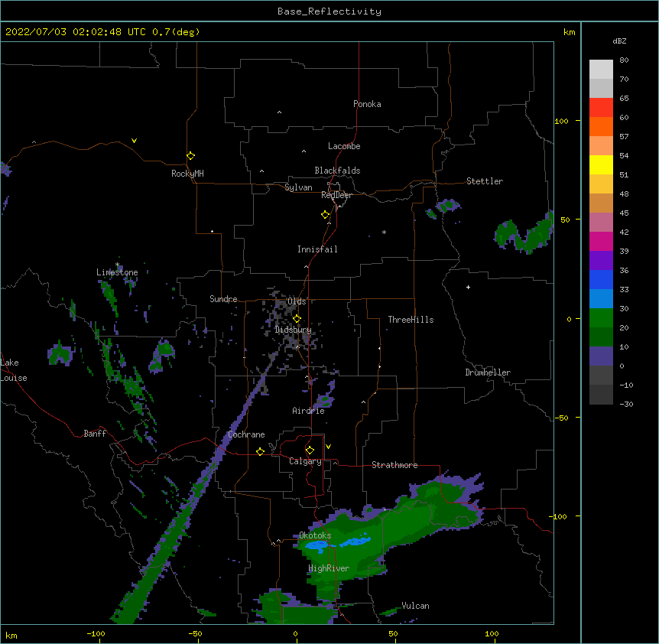Image resolution: width=659 pixels, height=644 pixels.
Task: Click the yellow diamond marker above Calgary
Action: [310, 450]
